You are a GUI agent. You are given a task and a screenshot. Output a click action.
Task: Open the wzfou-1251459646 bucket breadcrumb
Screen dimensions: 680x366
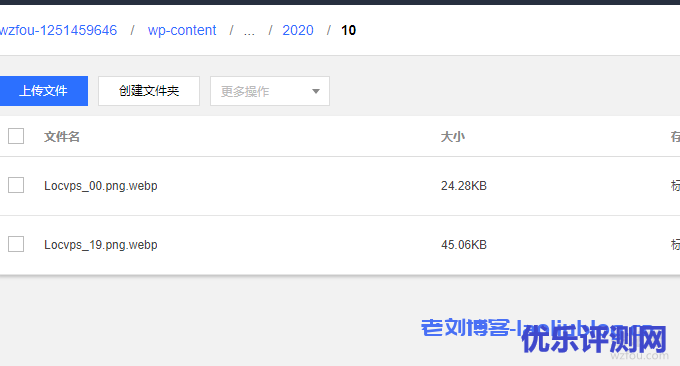(59, 30)
